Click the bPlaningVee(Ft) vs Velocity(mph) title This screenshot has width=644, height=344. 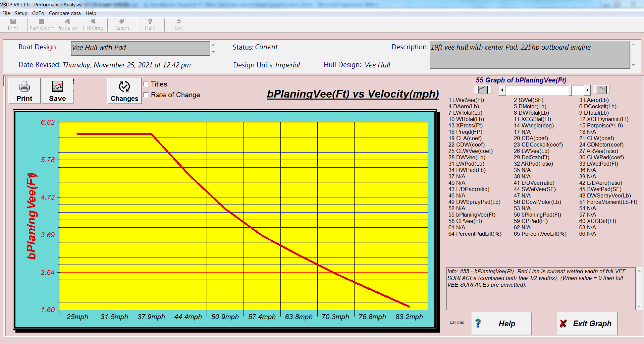pyautogui.click(x=353, y=94)
